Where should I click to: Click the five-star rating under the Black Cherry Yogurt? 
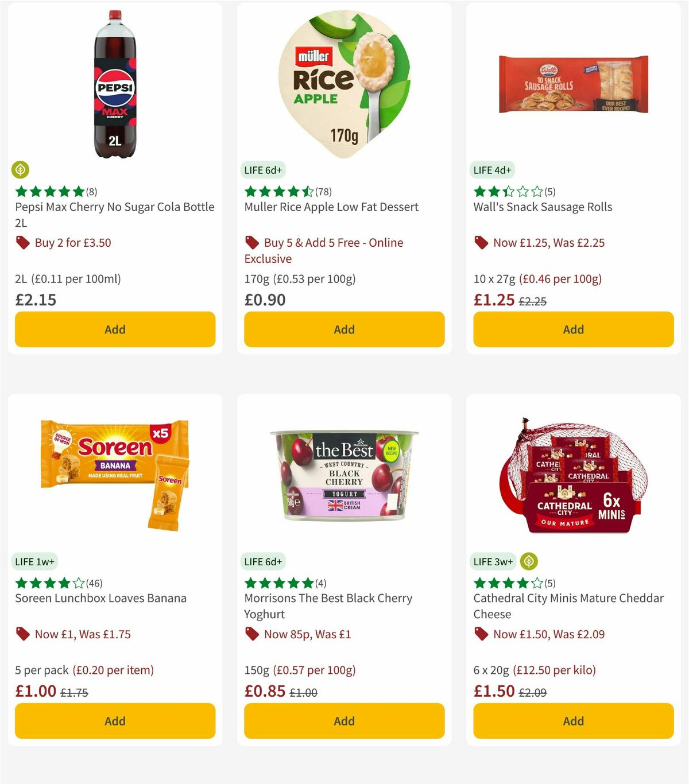[x=277, y=583]
